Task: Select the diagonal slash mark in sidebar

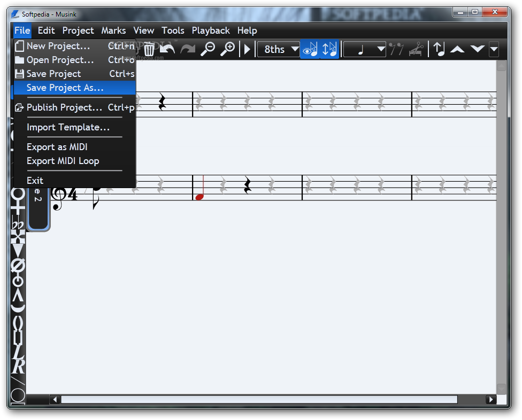Action: pyautogui.click(x=18, y=382)
